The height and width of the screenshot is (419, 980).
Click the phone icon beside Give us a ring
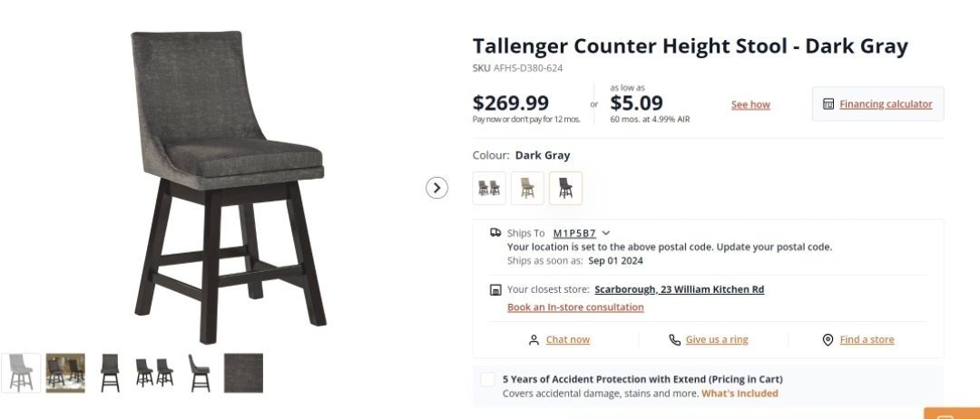pos(674,340)
